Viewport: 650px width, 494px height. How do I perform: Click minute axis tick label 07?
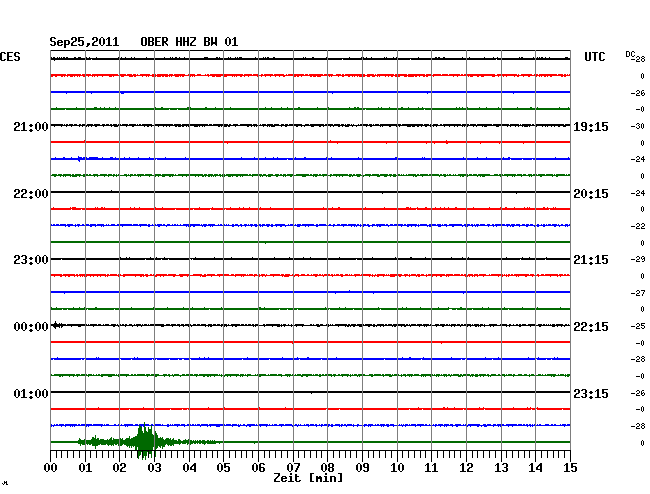click(293, 468)
